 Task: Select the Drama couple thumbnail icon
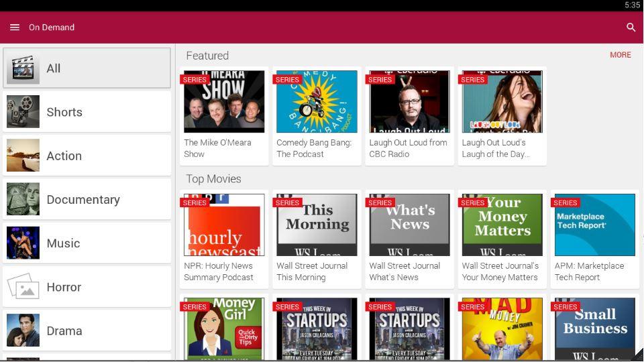tap(23, 330)
